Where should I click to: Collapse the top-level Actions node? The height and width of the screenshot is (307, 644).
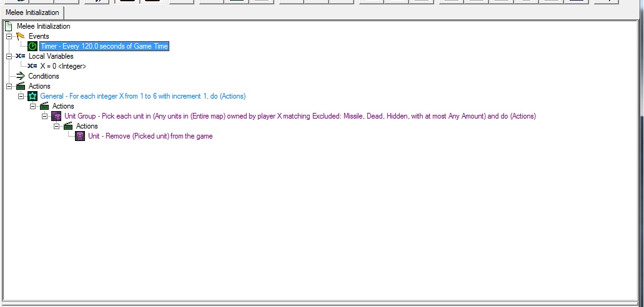9,86
